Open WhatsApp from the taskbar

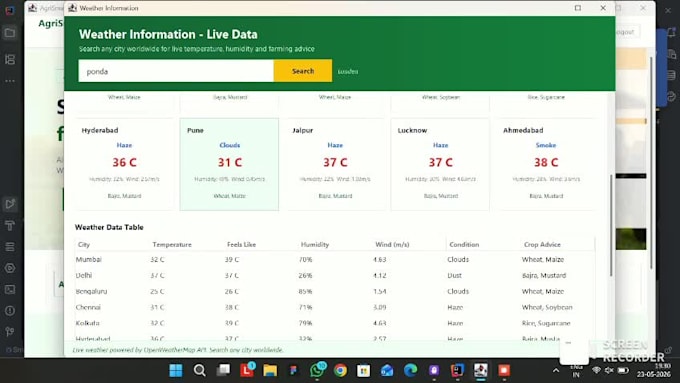(317, 370)
